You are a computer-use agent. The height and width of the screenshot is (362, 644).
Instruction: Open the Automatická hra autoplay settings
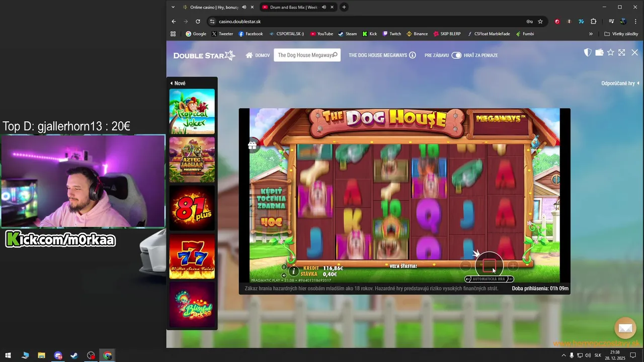point(489,279)
